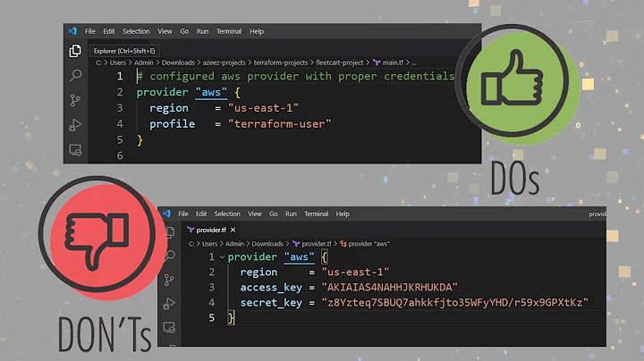Open Go menu in bottom window
The width and height of the screenshot is (644, 361).
click(x=274, y=214)
